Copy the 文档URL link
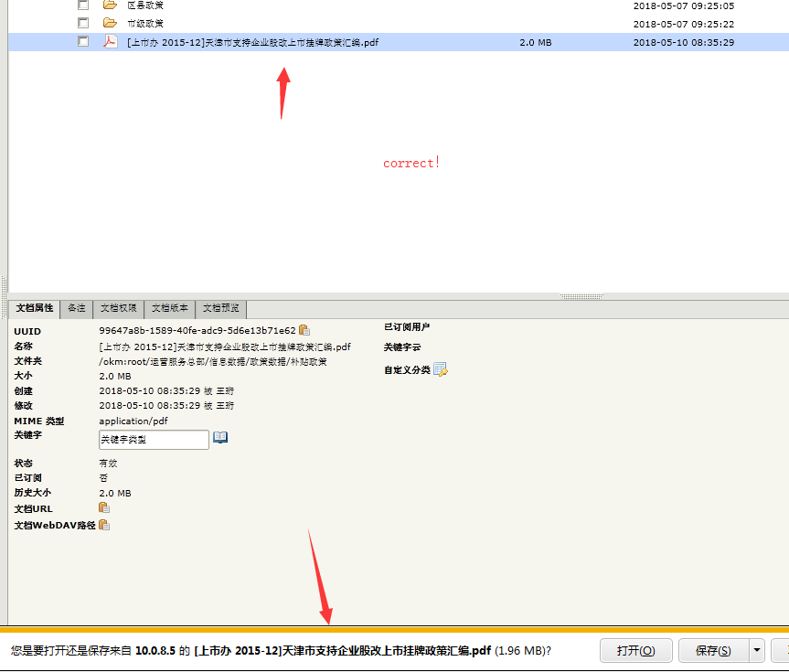This screenshot has width=789, height=672. (x=103, y=507)
